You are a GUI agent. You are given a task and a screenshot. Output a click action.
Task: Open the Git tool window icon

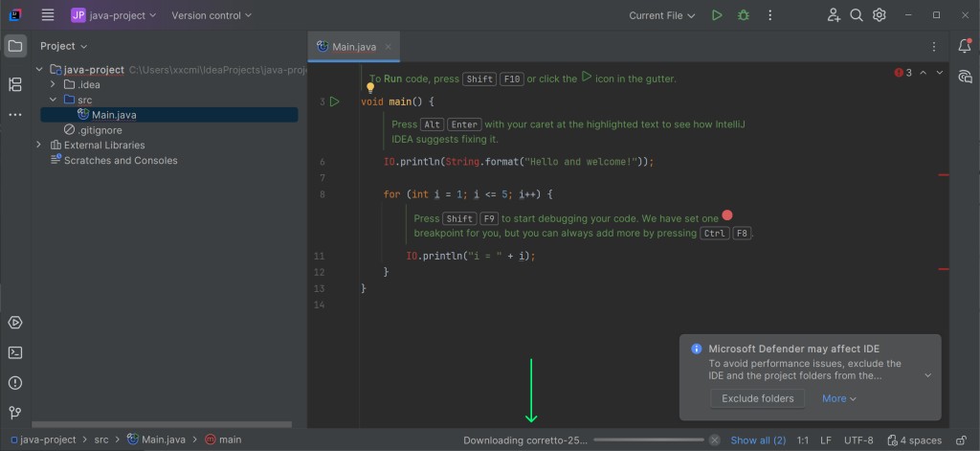click(15, 413)
